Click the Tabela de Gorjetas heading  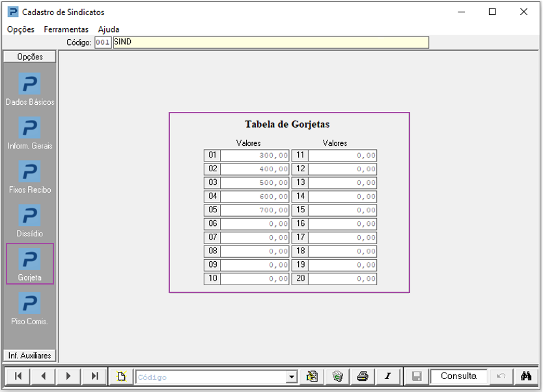coord(287,124)
